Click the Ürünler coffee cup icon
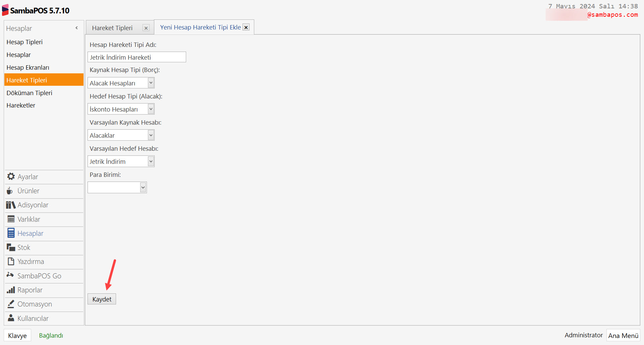Image resolution: width=644 pixels, height=345 pixels. point(10,191)
